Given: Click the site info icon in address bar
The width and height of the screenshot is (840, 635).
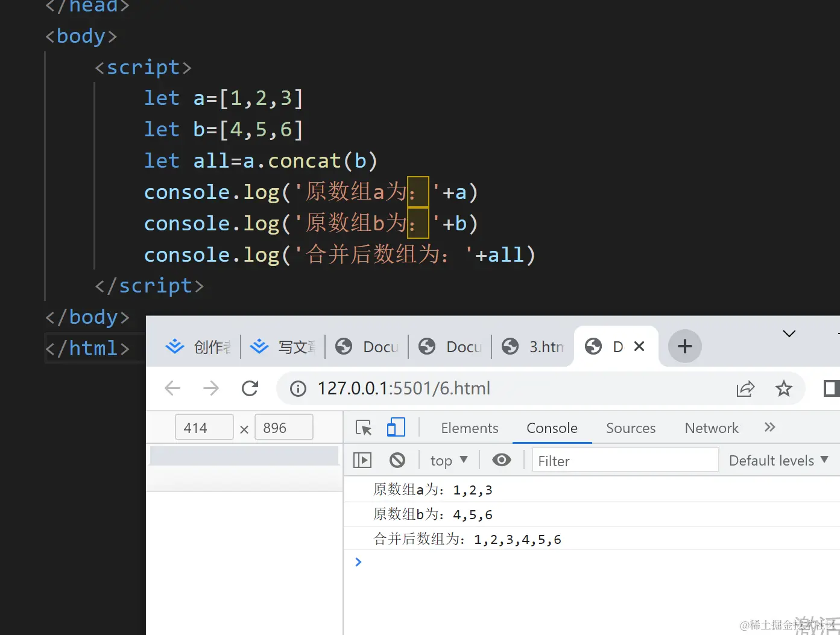Looking at the screenshot, I should point(298,388).
